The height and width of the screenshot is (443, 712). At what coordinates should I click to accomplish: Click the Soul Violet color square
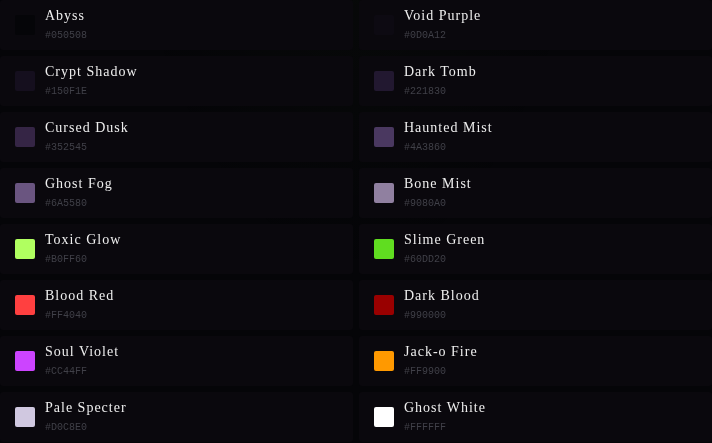[25, 361]
